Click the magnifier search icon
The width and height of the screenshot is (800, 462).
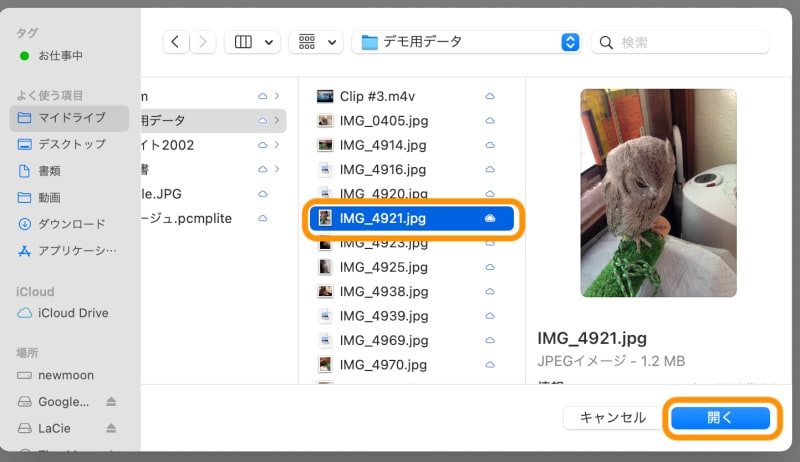pyautogui.click(x=606, y=42)
